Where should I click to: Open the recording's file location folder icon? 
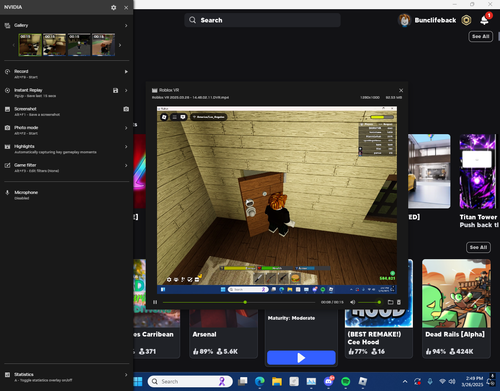pos(390,302)
